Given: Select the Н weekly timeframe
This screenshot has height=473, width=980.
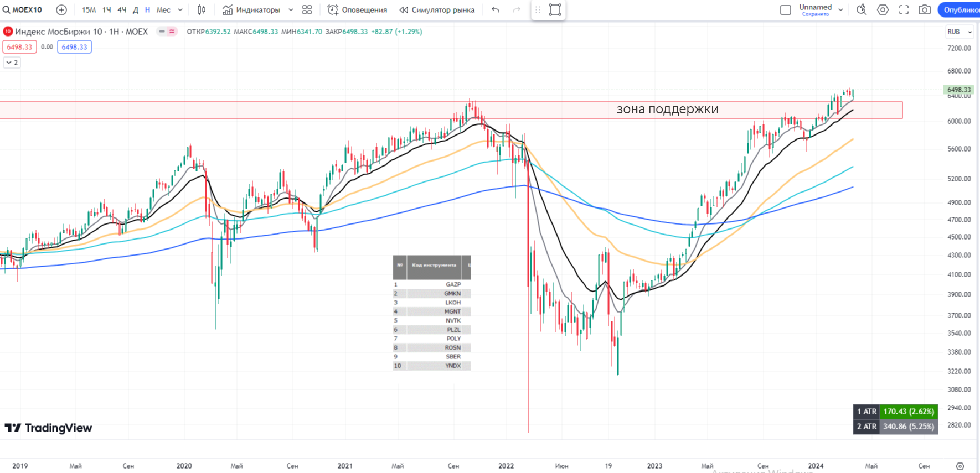Looking at the screenshot, I should [x=147, y=10].
